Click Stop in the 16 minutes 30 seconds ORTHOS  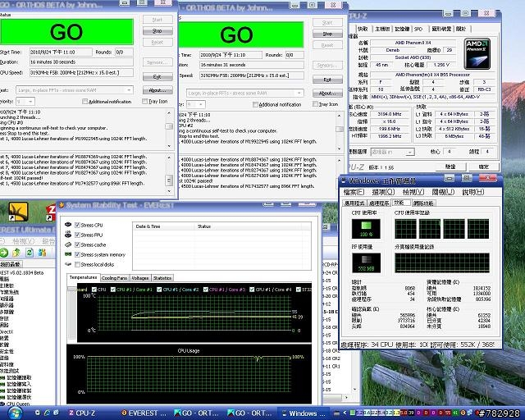pos(157,31)
